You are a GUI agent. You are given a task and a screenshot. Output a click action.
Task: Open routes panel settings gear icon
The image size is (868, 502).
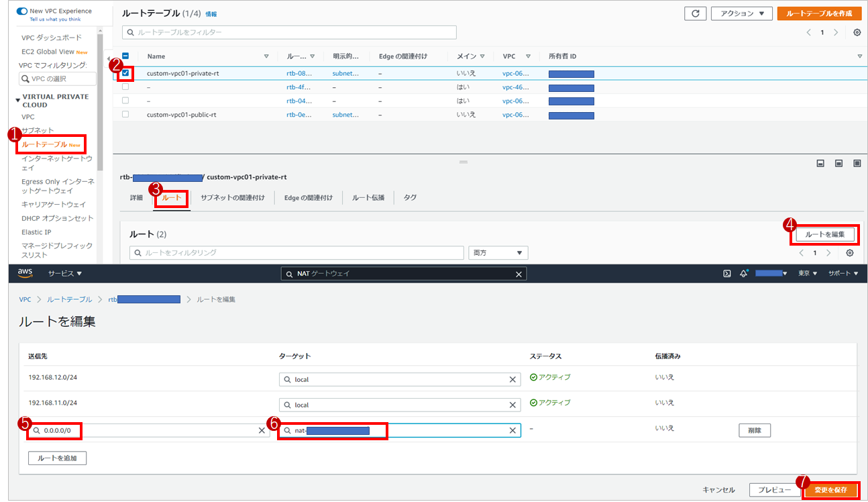click(x=850, y=253)
